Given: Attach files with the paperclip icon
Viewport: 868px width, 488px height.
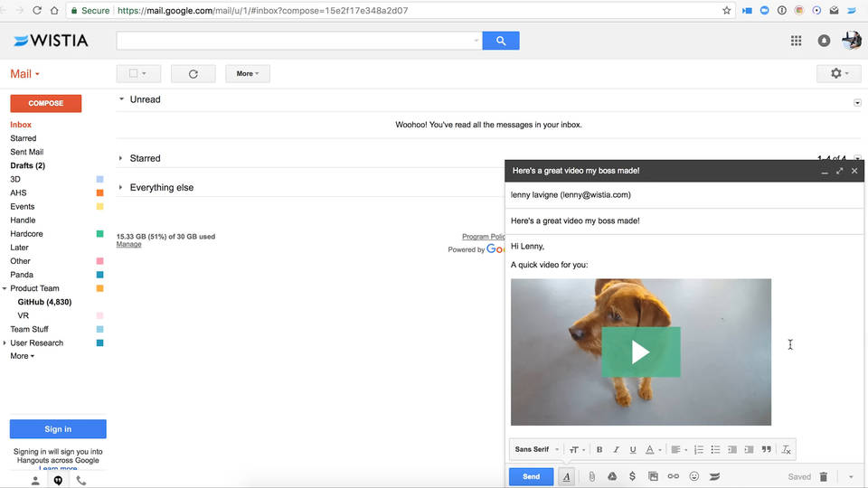Looking at the screenshot, I should pyautogui.click(x=591, y=476).
